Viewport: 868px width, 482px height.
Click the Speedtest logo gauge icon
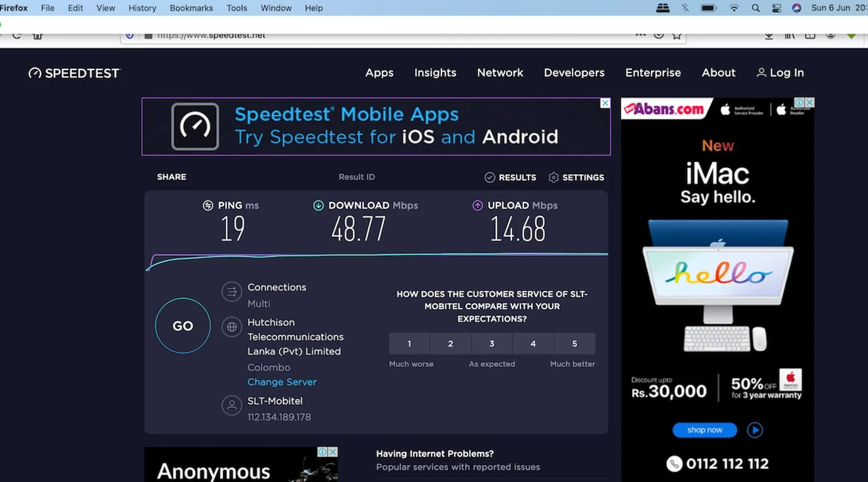pos(35,73)
